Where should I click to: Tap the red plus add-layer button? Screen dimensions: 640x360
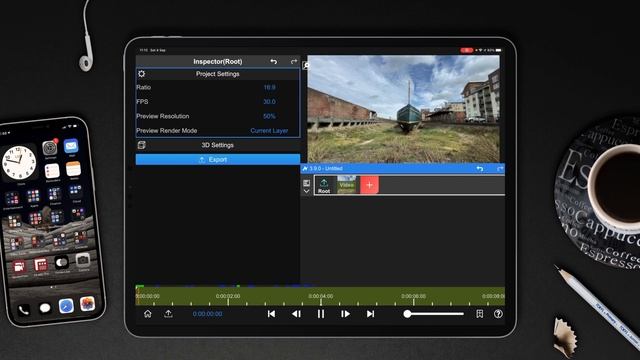(369, 185)
